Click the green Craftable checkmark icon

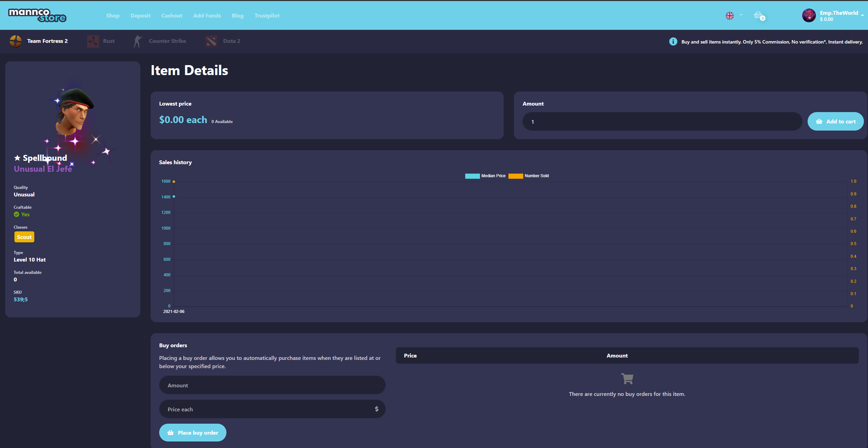tap(16, 214)
